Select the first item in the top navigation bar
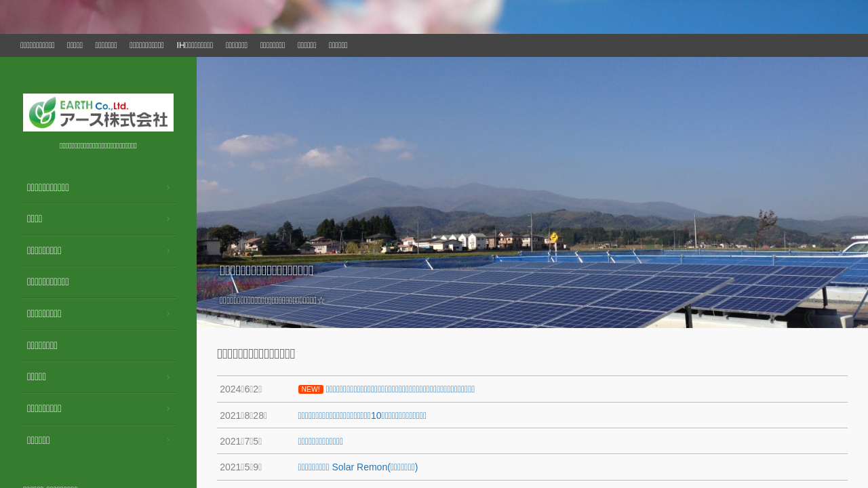This screenshot has height=488, width=868. coord(37,45)
